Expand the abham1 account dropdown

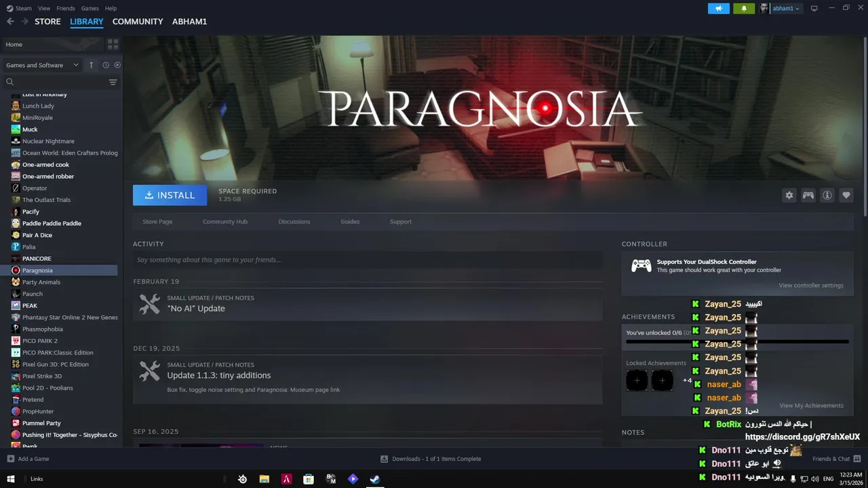tap(786, 8)
